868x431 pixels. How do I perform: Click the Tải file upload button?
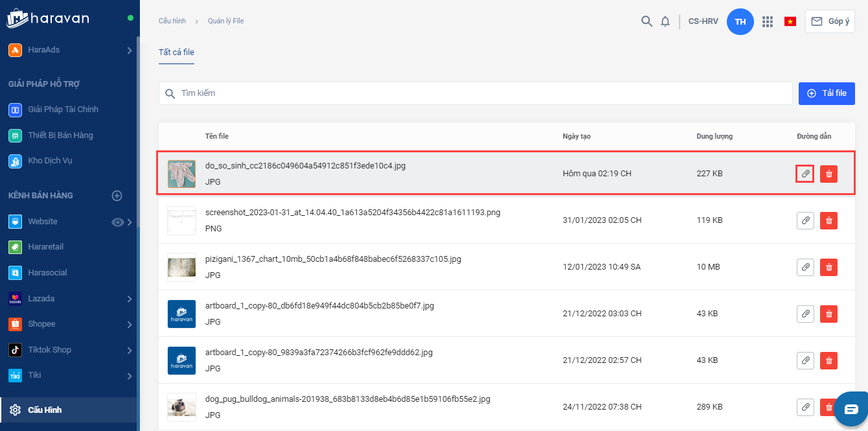click(x=827, y=93)
